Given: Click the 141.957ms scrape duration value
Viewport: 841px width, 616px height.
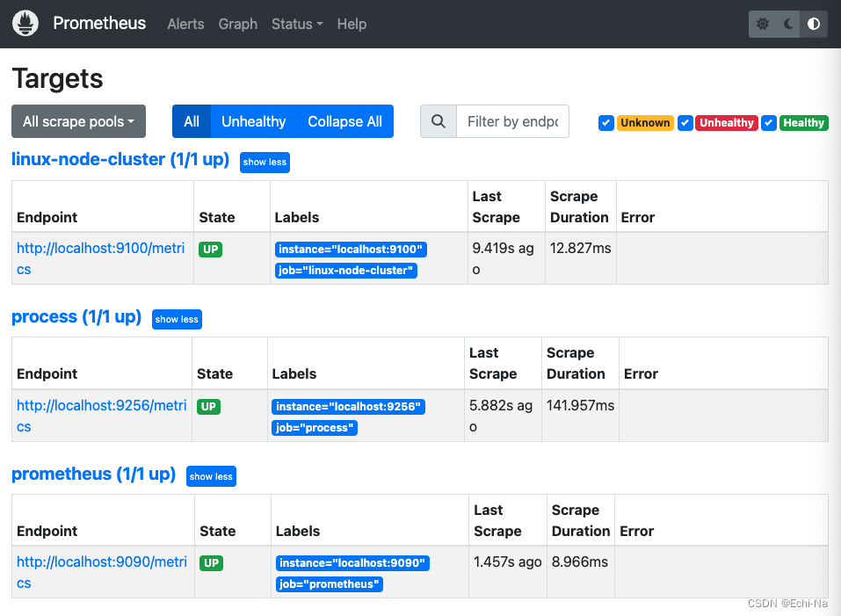Looking at the screenshot, I should (580, 405).
